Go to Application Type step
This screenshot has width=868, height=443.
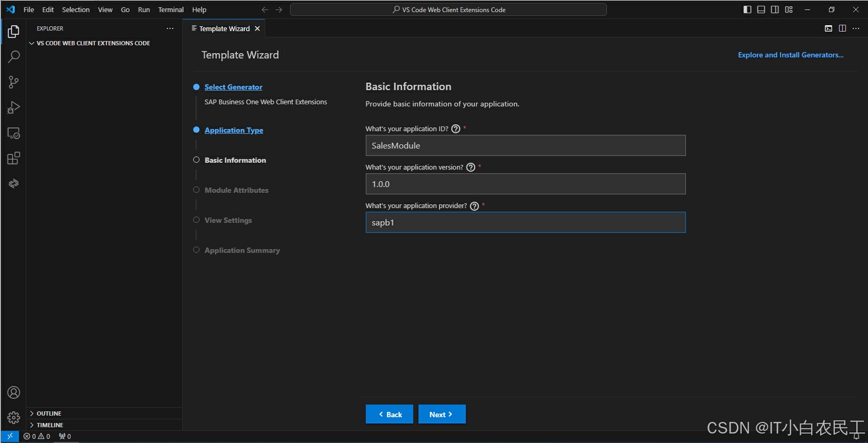click(234, 130)
